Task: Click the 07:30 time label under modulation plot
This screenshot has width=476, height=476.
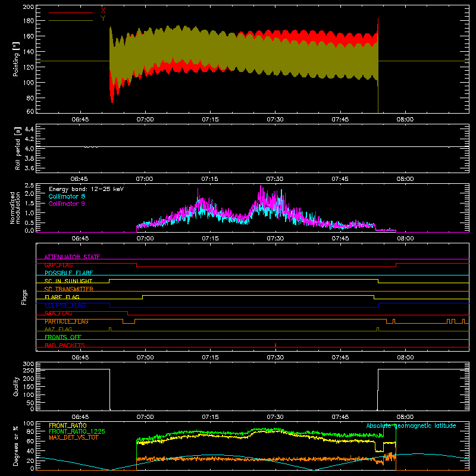Action: point(275,239)
